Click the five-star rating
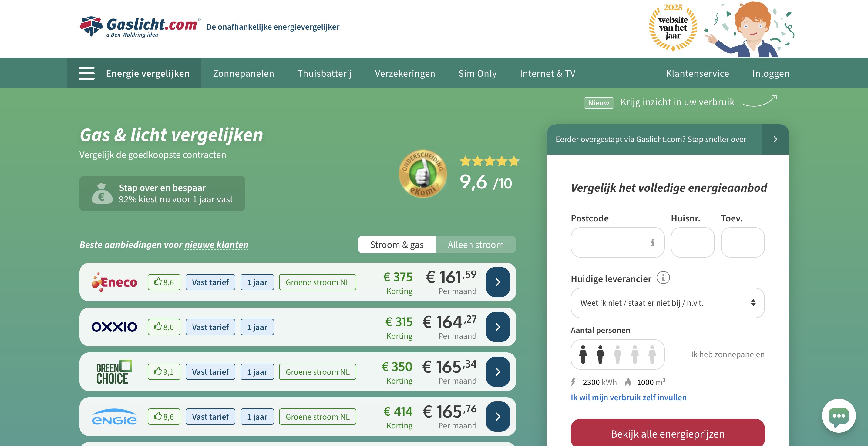 point(489,161)
